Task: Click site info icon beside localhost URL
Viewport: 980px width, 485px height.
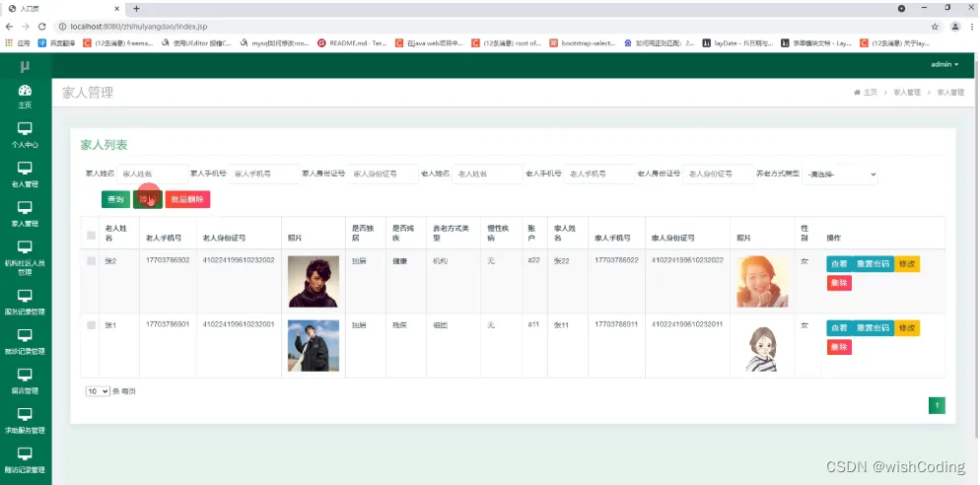Action: pyautogui.click(x=62, y=27)
